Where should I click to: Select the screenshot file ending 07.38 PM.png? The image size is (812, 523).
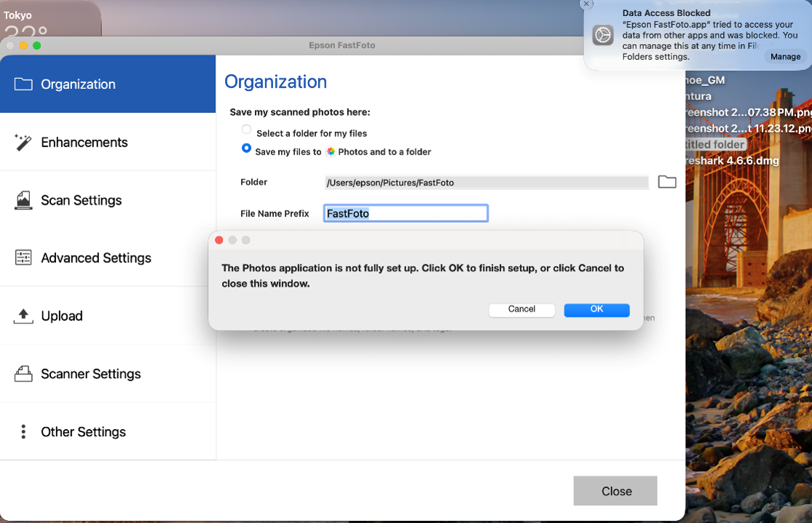749,112
